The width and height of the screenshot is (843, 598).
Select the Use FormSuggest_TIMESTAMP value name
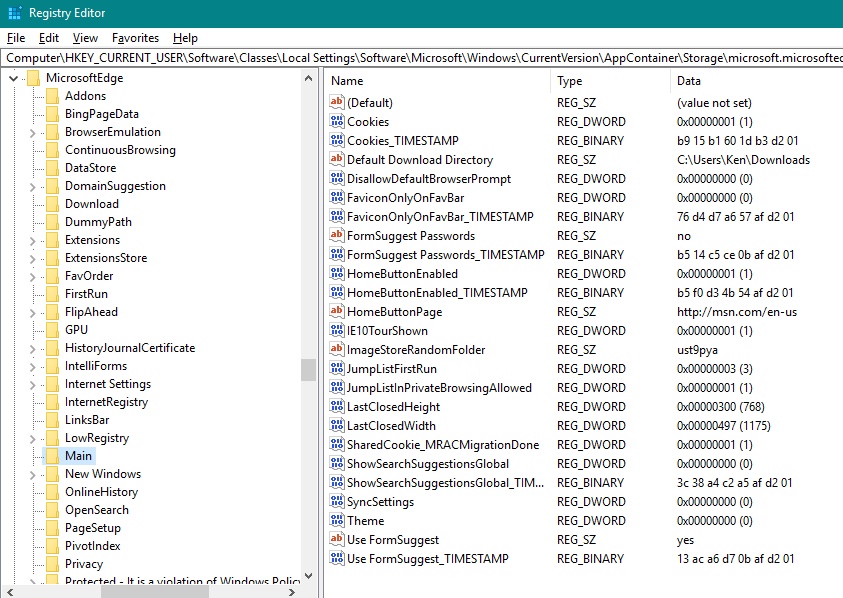[427, 559]
